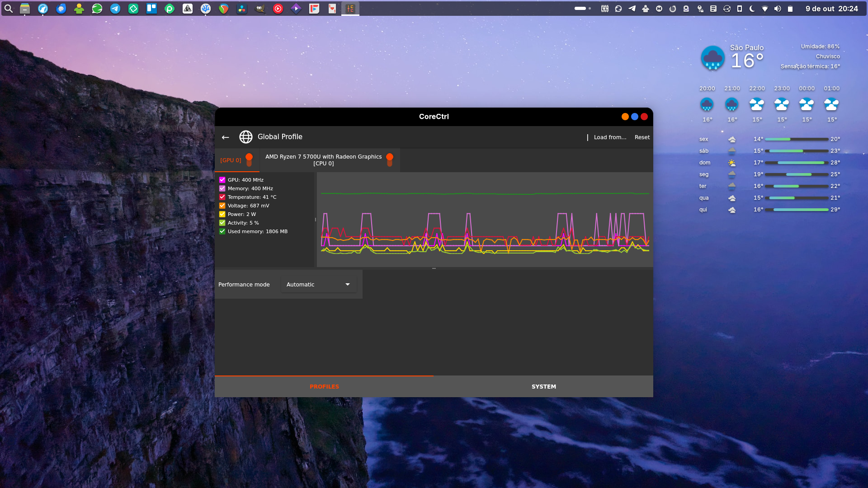Toggle the Temperature graph checkbox
Viewport: 868px width, 488px height.
click(x=222, y=197)
